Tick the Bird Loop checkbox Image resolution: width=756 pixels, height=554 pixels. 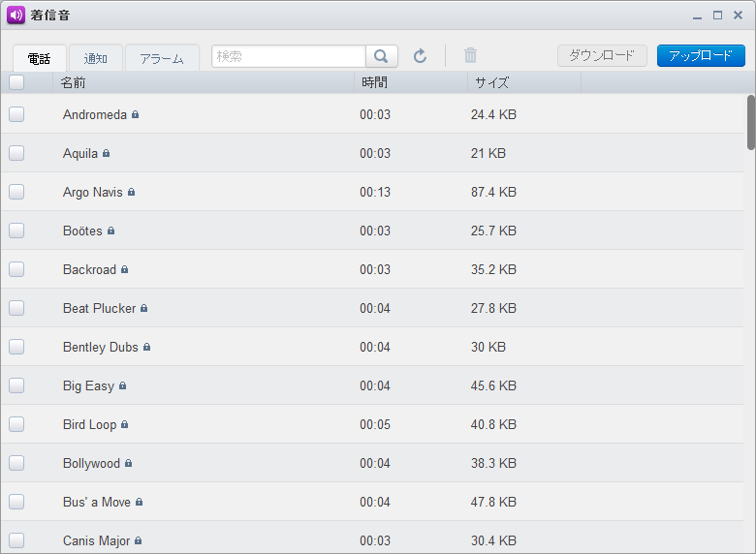pyautogui.click(x=16, y=424)
